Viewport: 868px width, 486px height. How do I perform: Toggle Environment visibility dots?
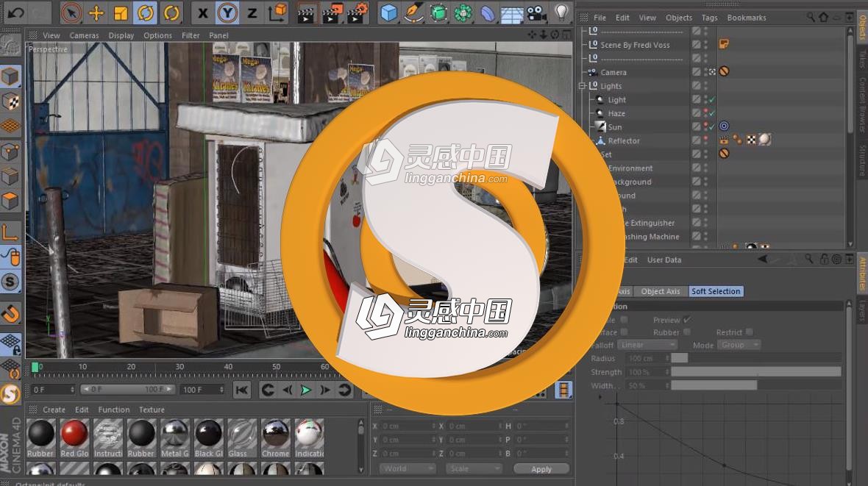point(706,168)
